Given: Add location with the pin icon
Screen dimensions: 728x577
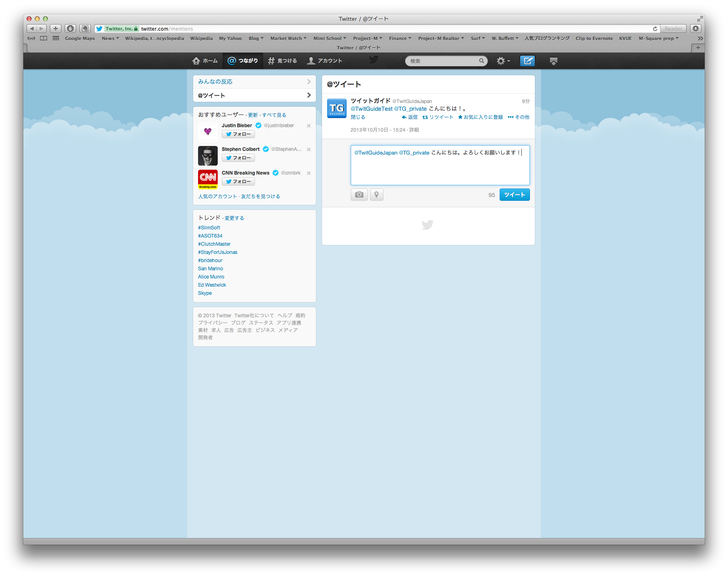Looking at the screenshot, I should tap(376, 195).
